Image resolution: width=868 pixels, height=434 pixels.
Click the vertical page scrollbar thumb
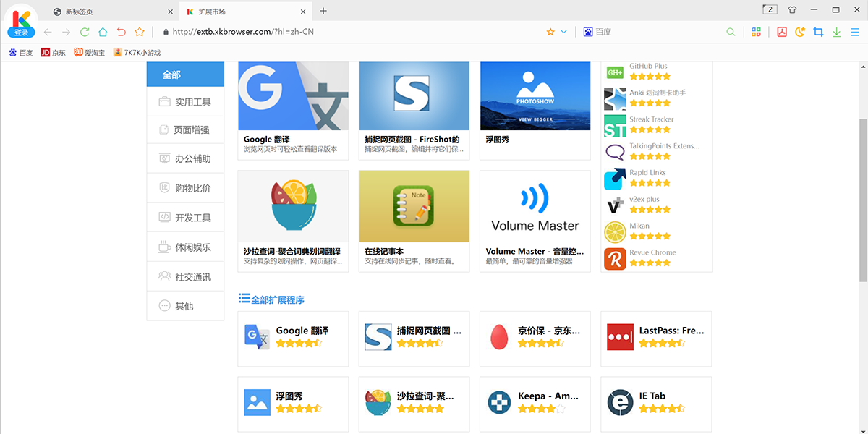862,200
